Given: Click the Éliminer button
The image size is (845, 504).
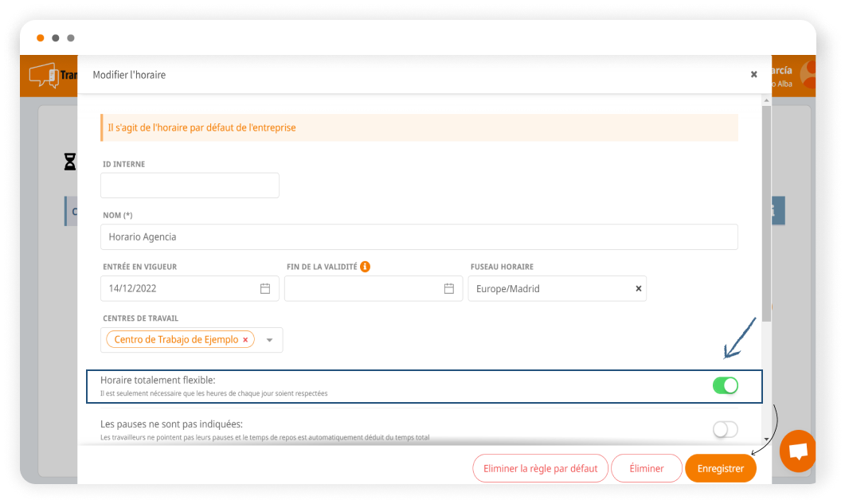Looking at the screenshot, I should coord(646,468).
